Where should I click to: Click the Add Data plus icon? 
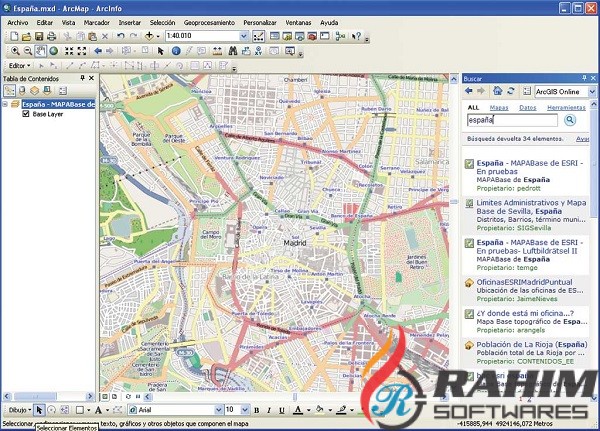tap(149, 36)
